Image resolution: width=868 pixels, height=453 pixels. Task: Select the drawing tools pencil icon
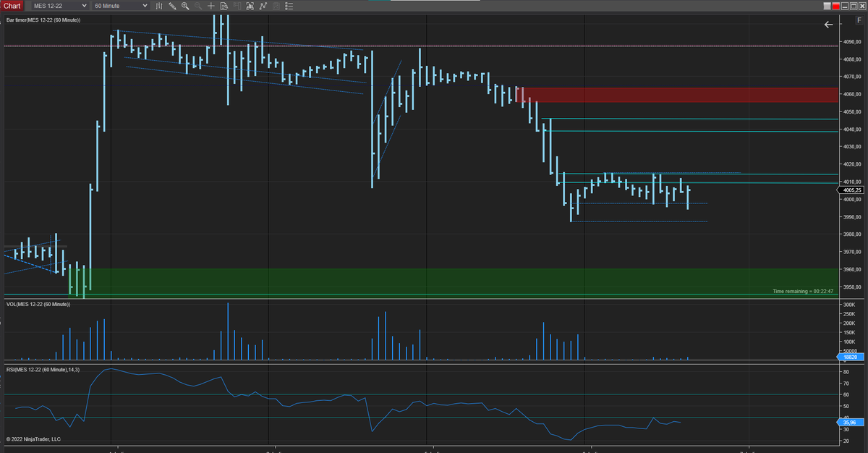(x=172, y=6)
